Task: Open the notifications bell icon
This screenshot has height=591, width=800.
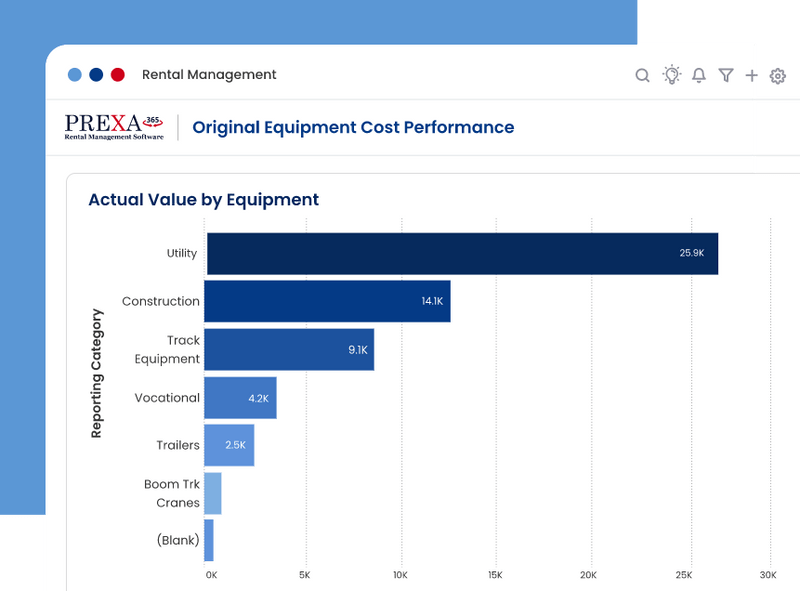Action: [x=699, y=75]
